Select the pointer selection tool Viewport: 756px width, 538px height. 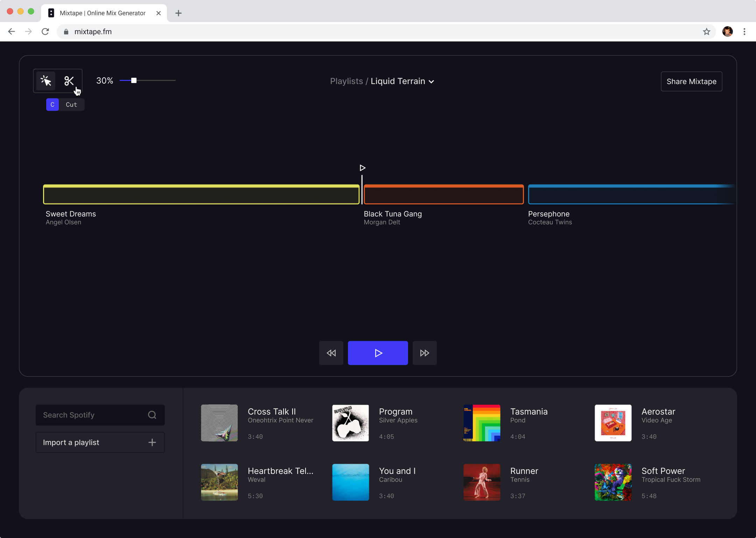click(x=46, y=81)
